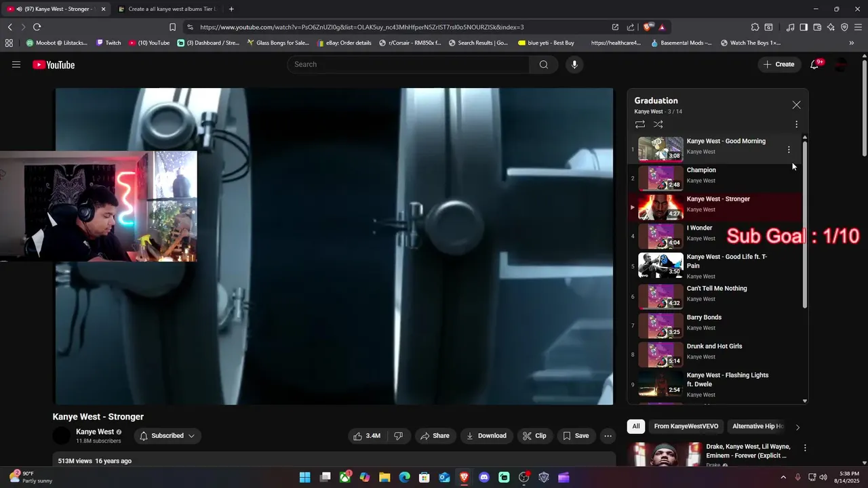Open Brave Shields lion icon
Image resolution: width=868 pixels, height=488 pixels.
649,27
